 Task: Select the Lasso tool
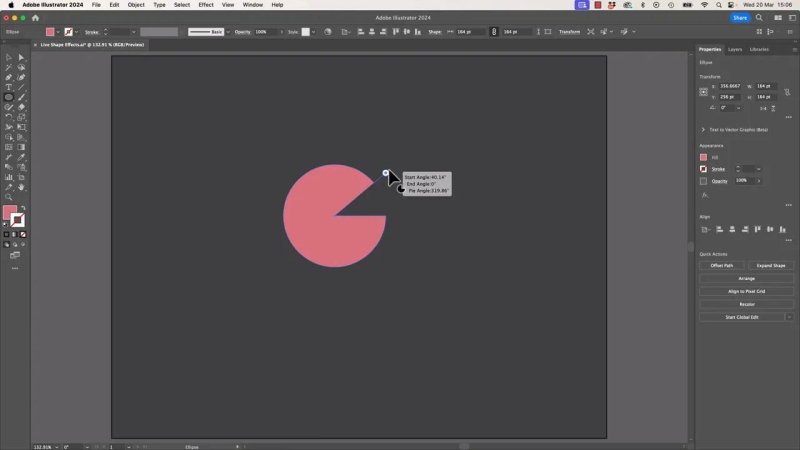(x=21, y=67)
